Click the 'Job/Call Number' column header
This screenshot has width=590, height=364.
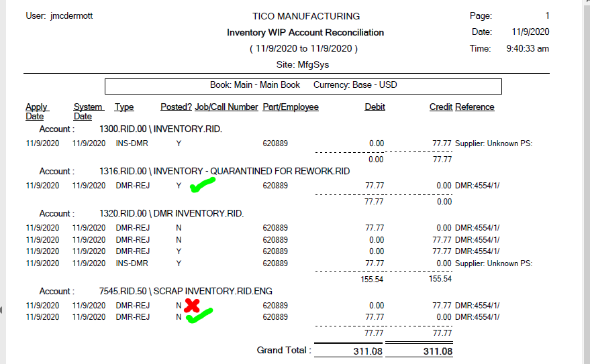tap(226, 107)
